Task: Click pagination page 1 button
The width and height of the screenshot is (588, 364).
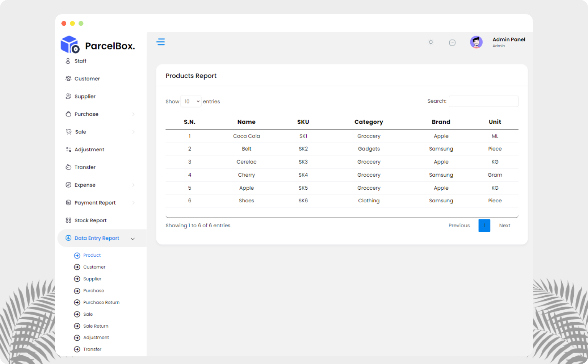Action: click(484, 225)
